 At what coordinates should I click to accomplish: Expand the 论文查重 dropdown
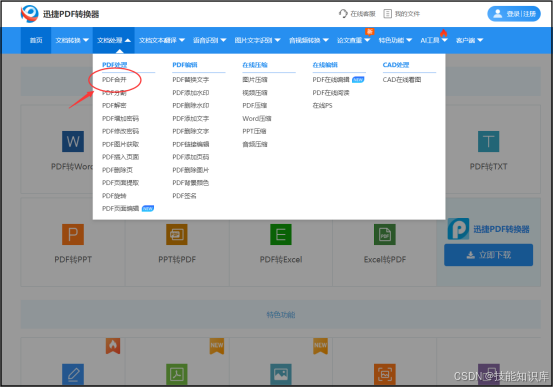pyautogui.click(x=353, y=40)
